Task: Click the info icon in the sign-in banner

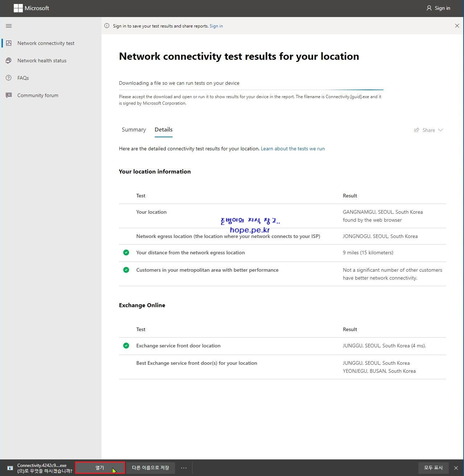Action: point(107,26)
